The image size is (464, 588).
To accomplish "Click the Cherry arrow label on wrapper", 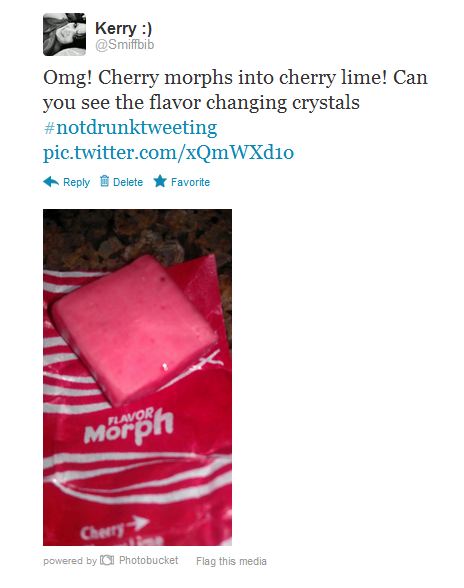I will pyautogui.click(x=115, y=527).
